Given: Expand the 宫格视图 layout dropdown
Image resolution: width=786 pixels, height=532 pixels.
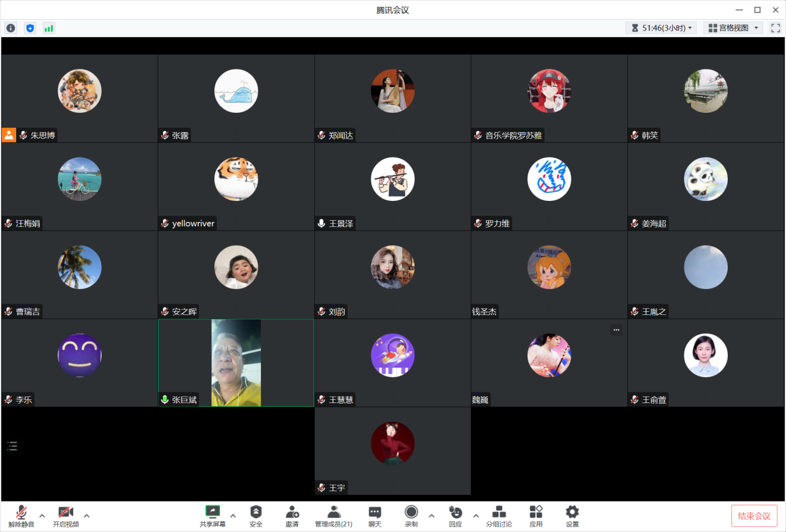Looking at the screenshot, I should click(735, 28).
